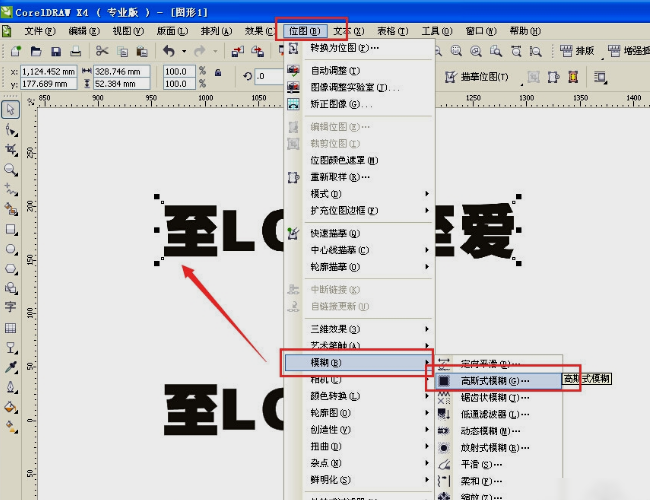Click the Print icon
The width and height of the screenshot is (650, 500).
(75, 51)
